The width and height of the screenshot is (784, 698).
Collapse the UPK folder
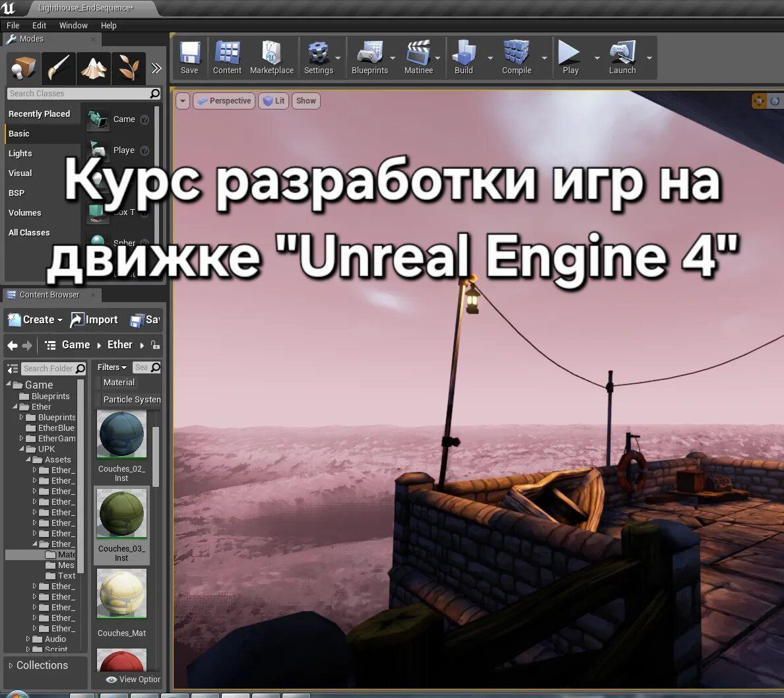pos(22,449)
